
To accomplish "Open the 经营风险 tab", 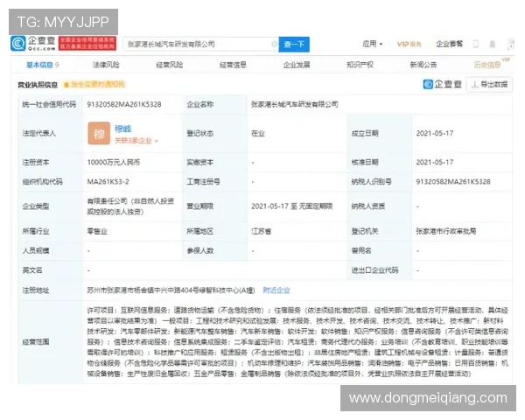I will [170, 65].
